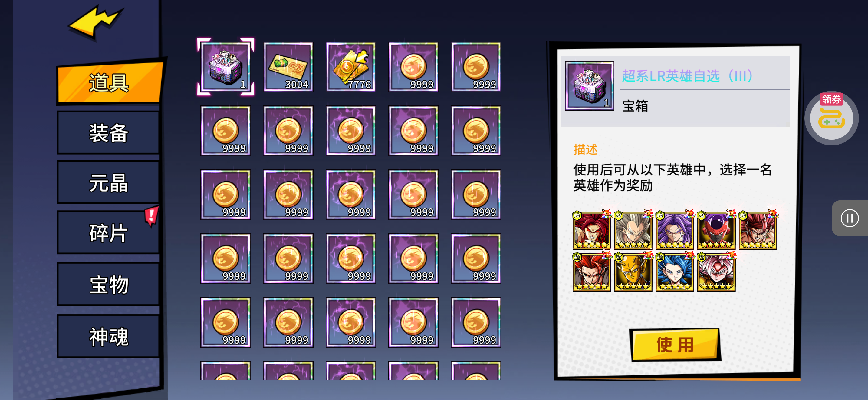Pick the pink-haired Goku Black portrait
The width and height of the screenshot is (868, 400).
(x=716, y=272)
